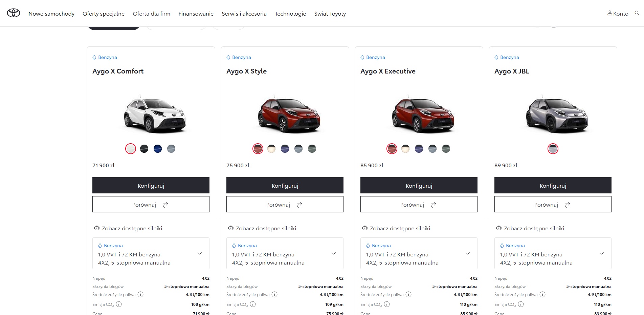
Task: Click Aygo X Comfort title
Action: point(118,71)
